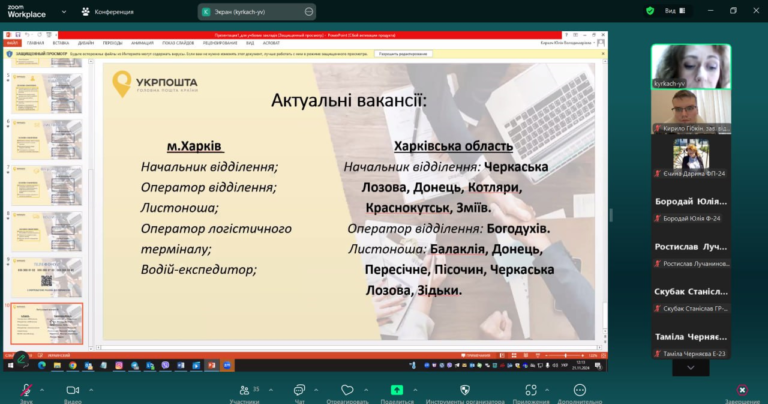Select Бородай Юлія participant tile

pyautogui.click(x=691, y=202)
